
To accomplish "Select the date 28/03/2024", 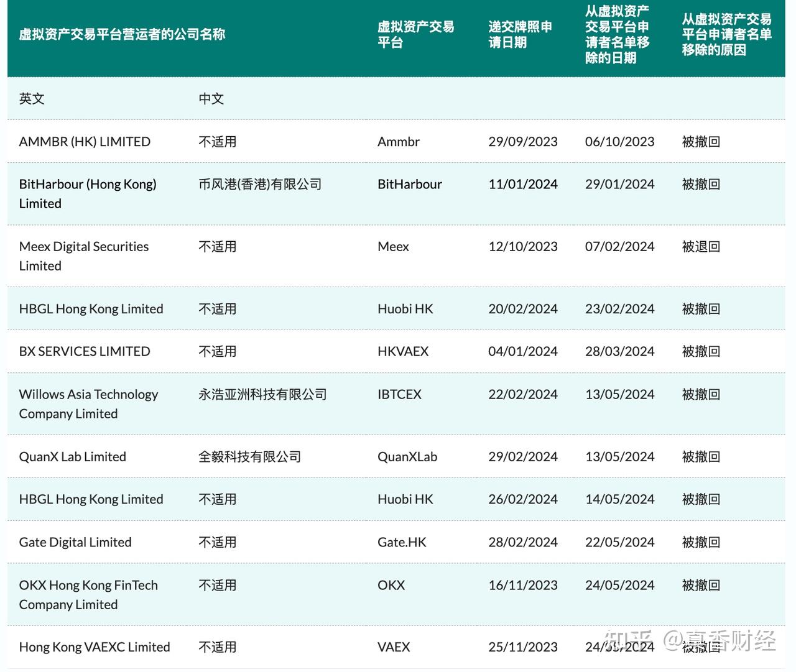I will coord(620,352).
